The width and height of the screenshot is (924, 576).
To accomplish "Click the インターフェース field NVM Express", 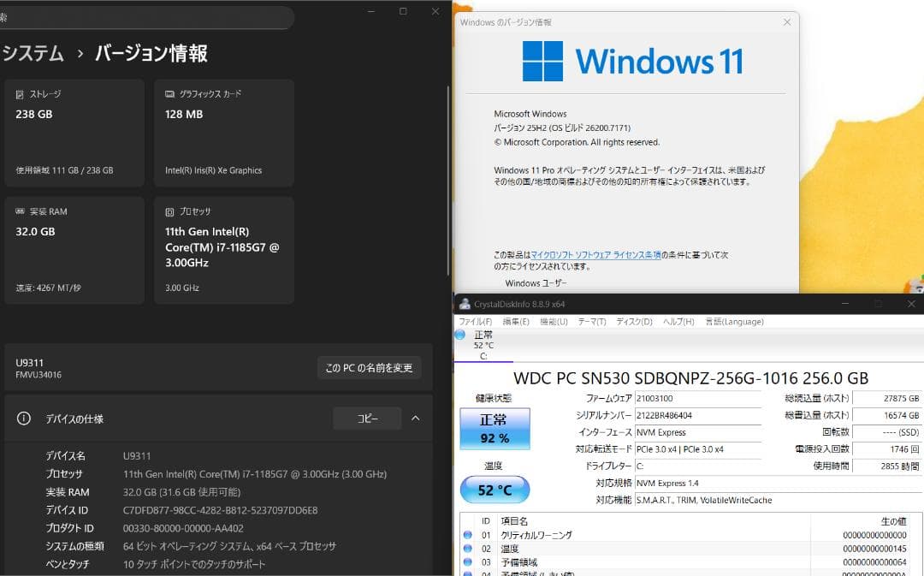I will [x=698, y=432].
